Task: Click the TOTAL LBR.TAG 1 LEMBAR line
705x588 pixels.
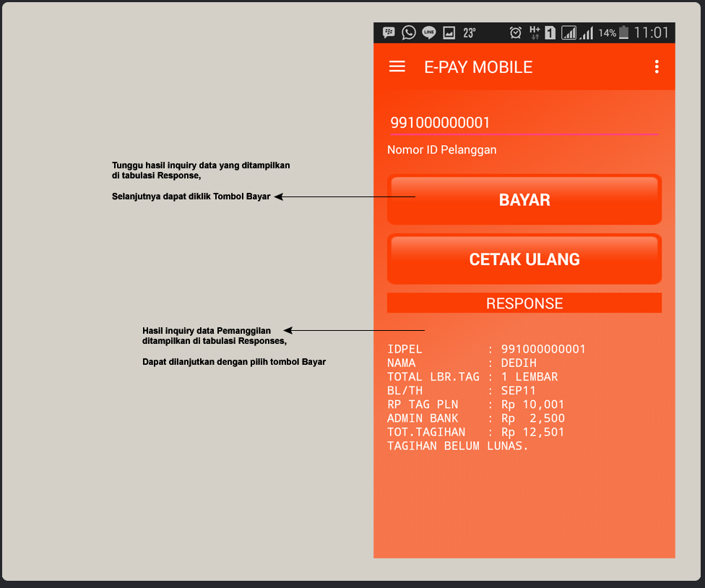Action: click(472, 377)
